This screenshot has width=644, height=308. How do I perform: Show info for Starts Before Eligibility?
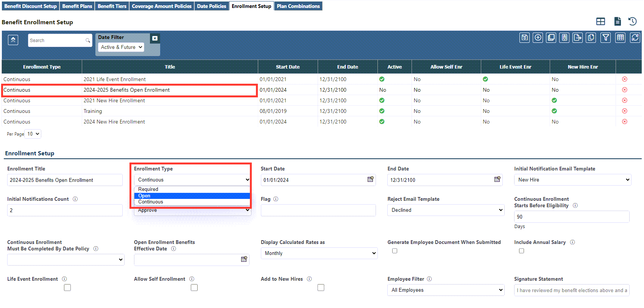click(575, 205)
